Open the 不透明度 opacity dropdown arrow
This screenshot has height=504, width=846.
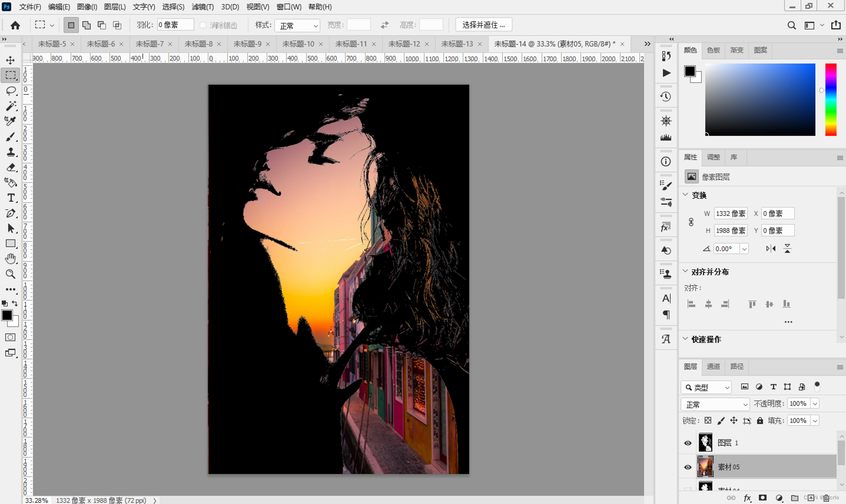point(815,404)
